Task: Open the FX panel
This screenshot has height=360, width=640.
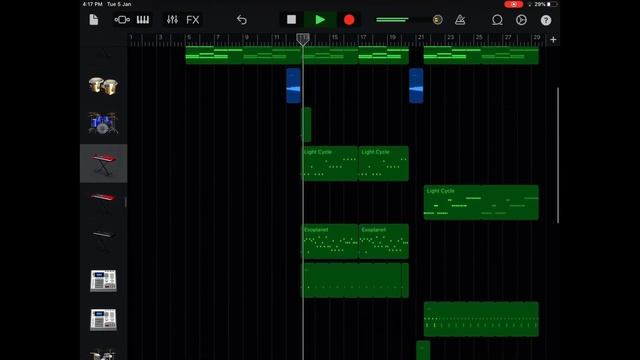Action: [x=193, y=20]
